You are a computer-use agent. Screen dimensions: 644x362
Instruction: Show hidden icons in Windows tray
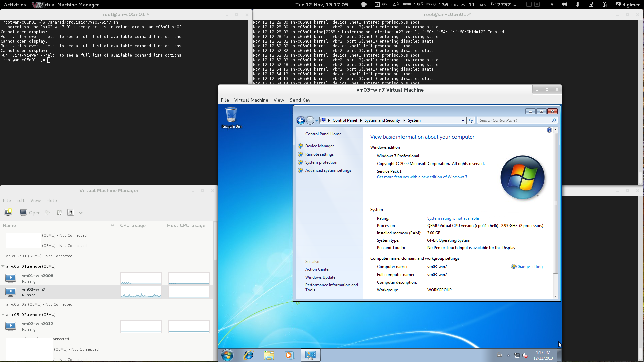[508, 355]
